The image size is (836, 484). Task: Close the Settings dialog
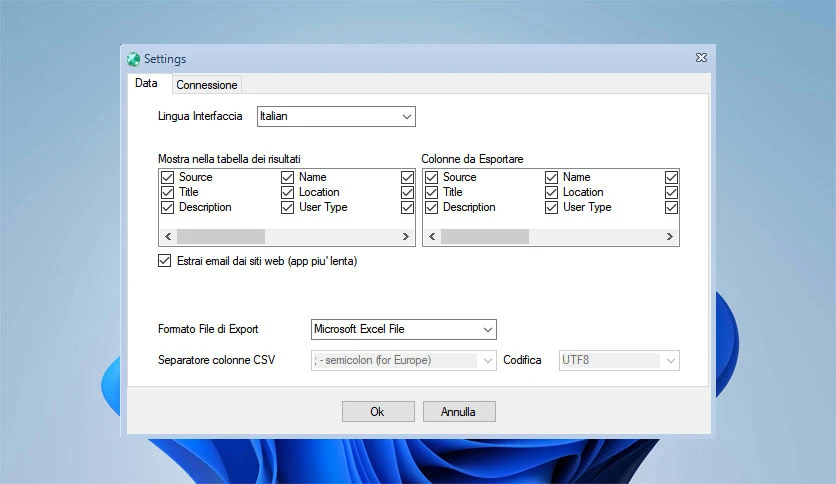click(x=701, y=58)
